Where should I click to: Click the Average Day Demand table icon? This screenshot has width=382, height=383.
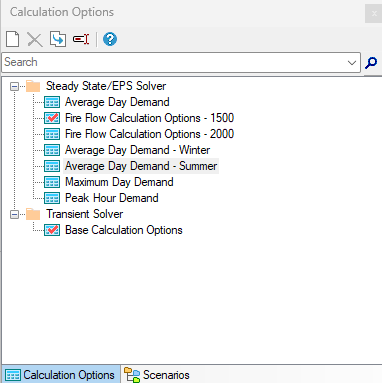point(52,102)
